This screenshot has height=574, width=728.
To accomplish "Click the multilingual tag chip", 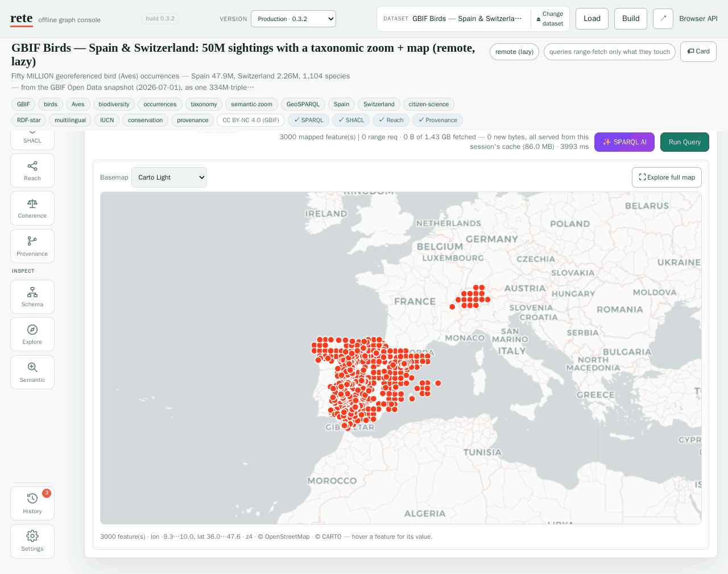I will 71,120.
